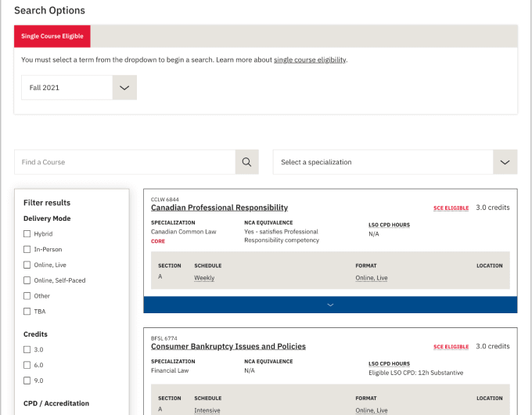Tick the Online, Self-Paced checkbox
532x415 pixels.
coord(27,280)
